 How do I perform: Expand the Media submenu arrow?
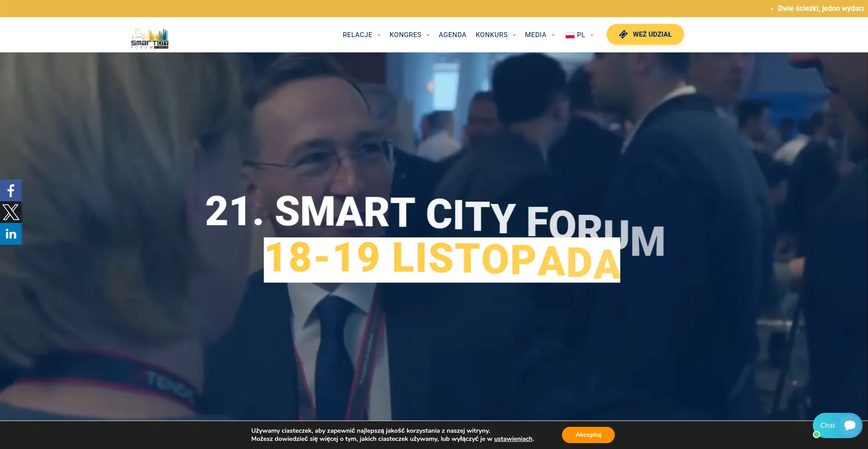553,35
